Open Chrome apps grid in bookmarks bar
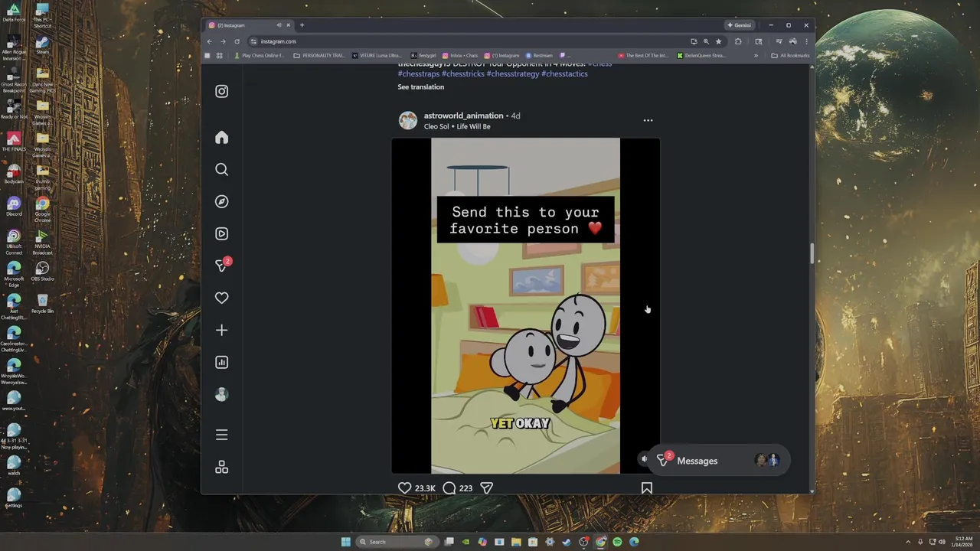The image size is (980, 551). 219,55
